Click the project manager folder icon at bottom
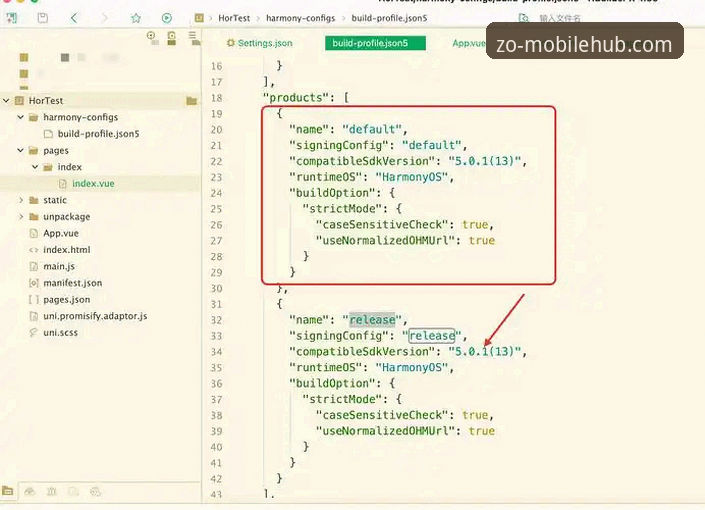Image resolution: width=705 pixels, height=510 pixels. click(8, 491)
